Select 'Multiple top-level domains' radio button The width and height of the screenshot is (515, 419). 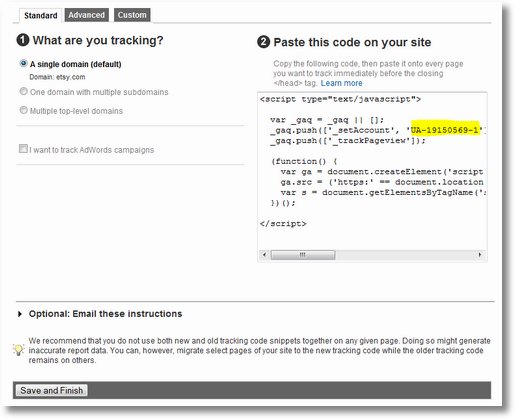(23, 110)
